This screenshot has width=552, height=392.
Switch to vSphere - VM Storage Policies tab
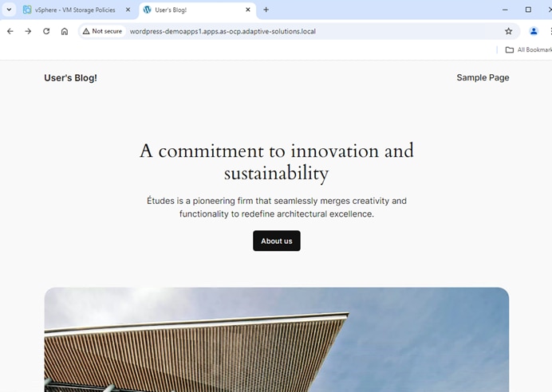tap(76, 10)
